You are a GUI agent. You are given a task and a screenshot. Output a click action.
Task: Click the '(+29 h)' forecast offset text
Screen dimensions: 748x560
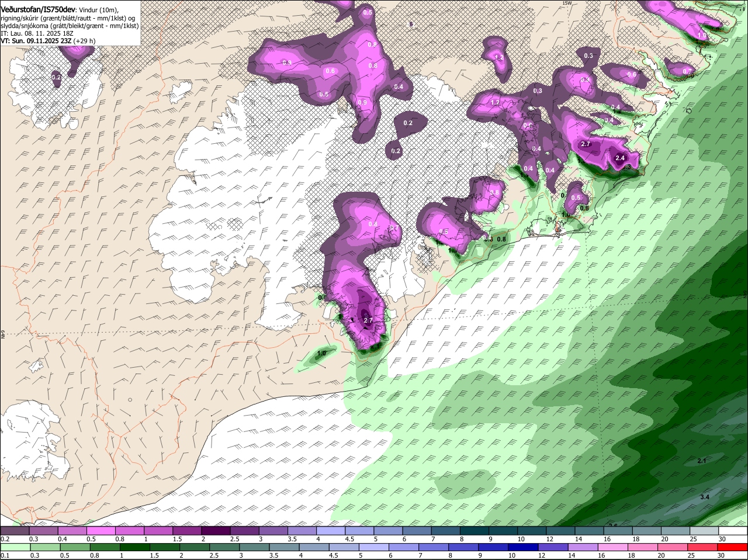click(x=85, y=41)
